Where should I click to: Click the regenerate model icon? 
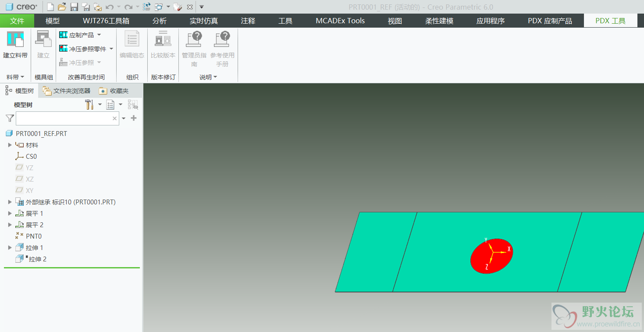tap(146, 7)
